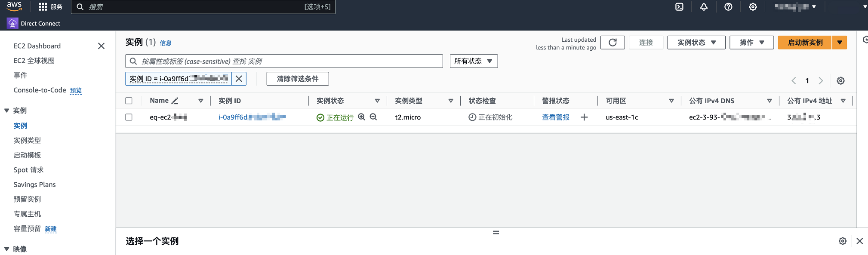This screenshot has width=868, height=255.
Task: Open the instance ID link i-0a9ff6d
Action: [252, 117]
